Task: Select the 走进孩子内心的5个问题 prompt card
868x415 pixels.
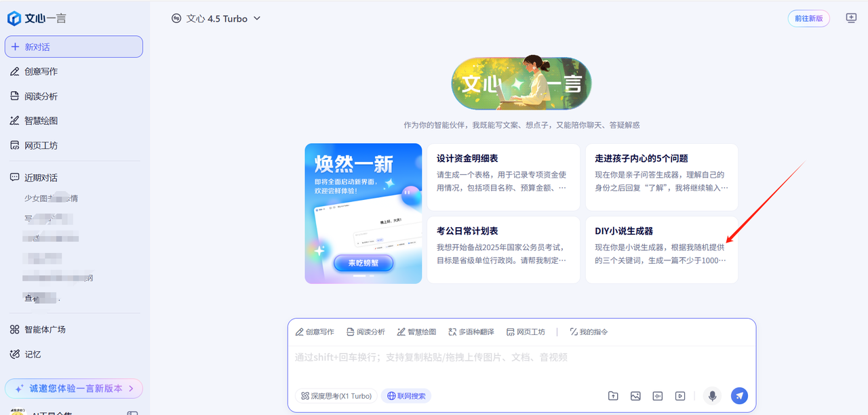Action: tap(662, 177)
